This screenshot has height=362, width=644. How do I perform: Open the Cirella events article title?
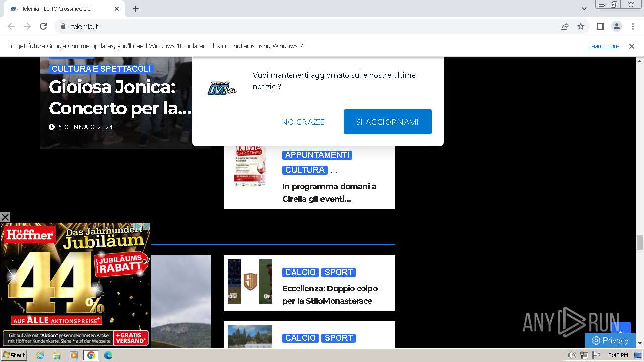329,192
